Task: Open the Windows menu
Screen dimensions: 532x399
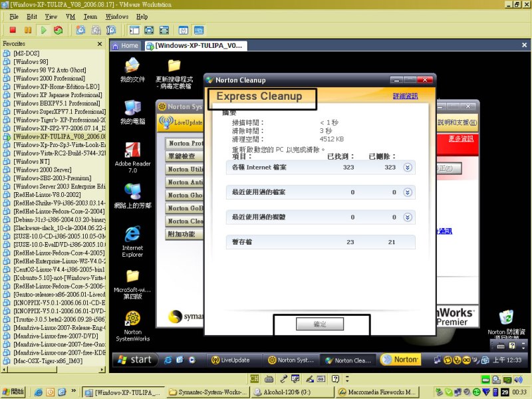Action: point(117,17)
